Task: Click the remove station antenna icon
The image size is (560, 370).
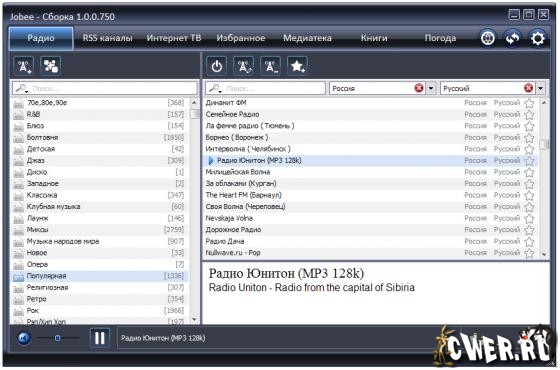Action: pos(270,66)
